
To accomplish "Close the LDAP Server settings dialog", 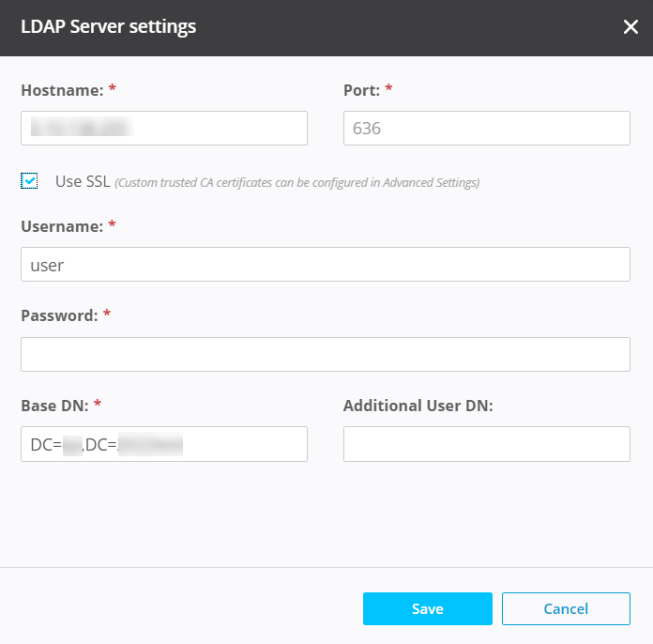I will [x=630, y=26].
